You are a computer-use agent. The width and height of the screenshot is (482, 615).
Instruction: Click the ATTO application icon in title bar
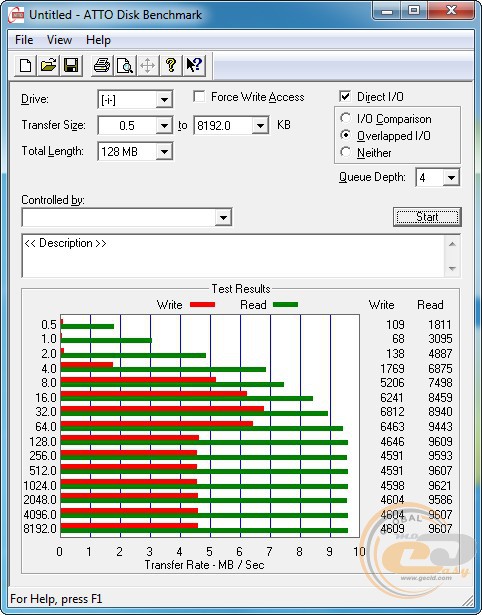[16, 15]
